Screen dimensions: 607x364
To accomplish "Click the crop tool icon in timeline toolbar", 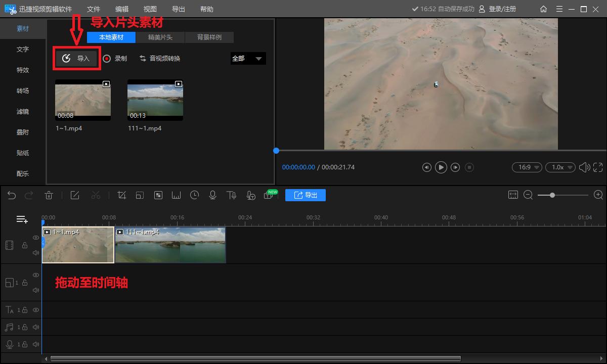I will coord(121,195).
